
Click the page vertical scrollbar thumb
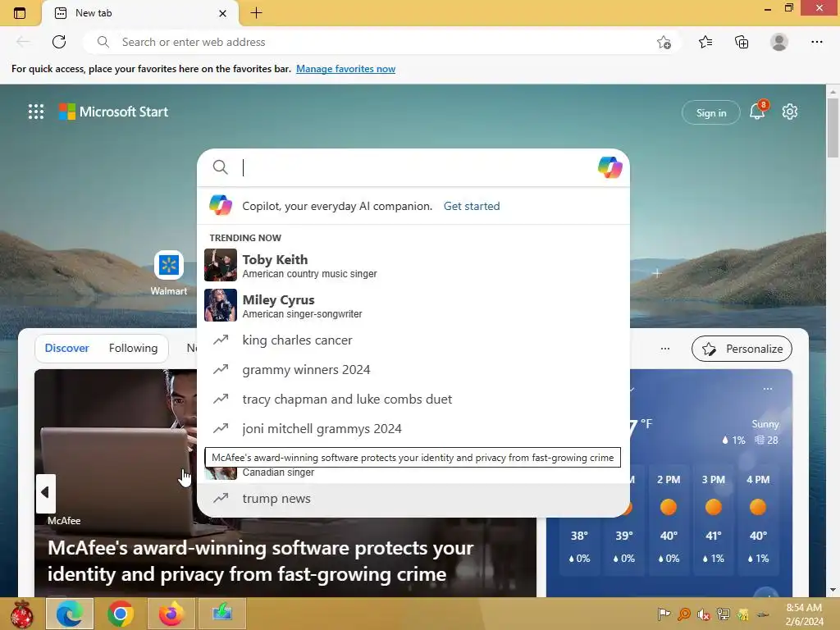tap(833, 129)
